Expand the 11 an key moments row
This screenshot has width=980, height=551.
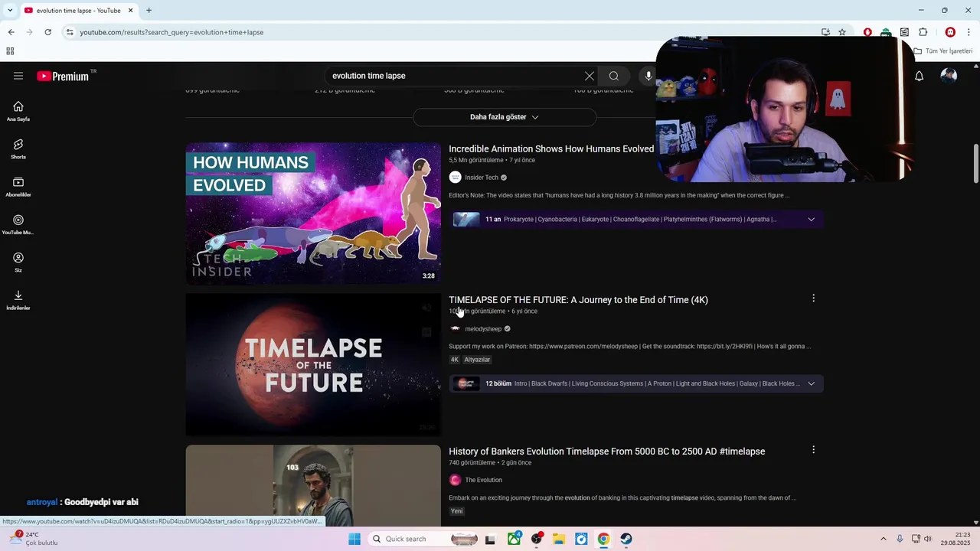635,220
